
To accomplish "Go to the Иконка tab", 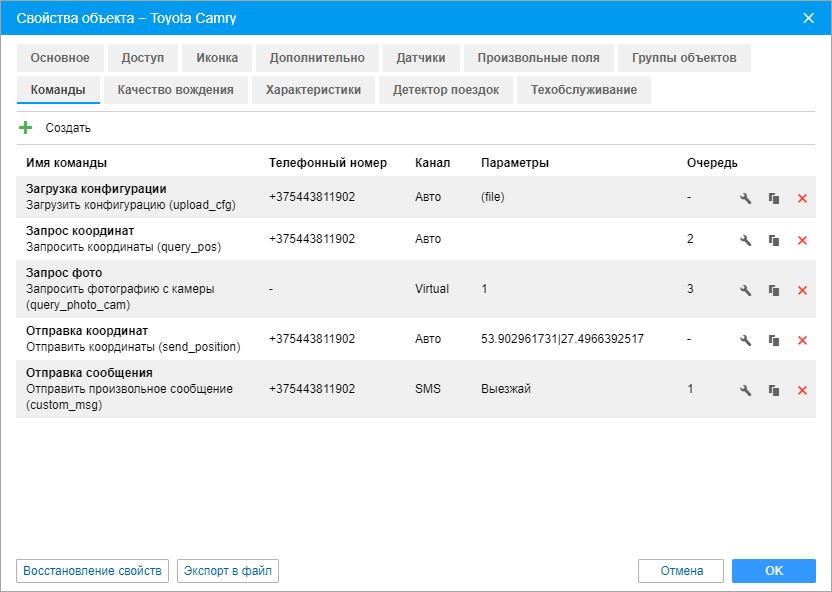I will (x=217, y=58).
